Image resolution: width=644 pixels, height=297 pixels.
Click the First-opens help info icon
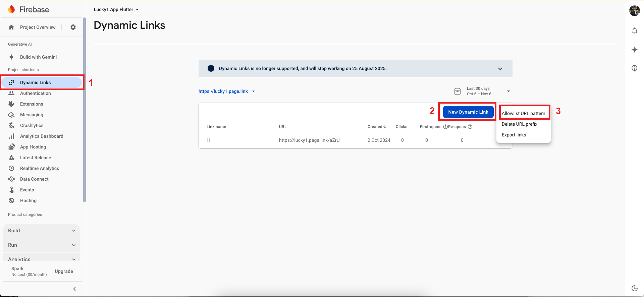445,127
